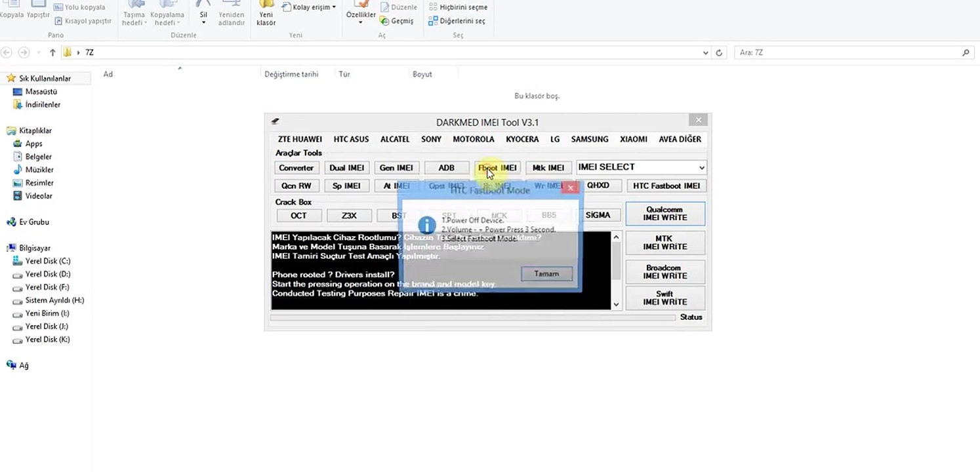Go up one folder level
The width and height of the screenshot is (980, 472).
click(x=52, y=52)
